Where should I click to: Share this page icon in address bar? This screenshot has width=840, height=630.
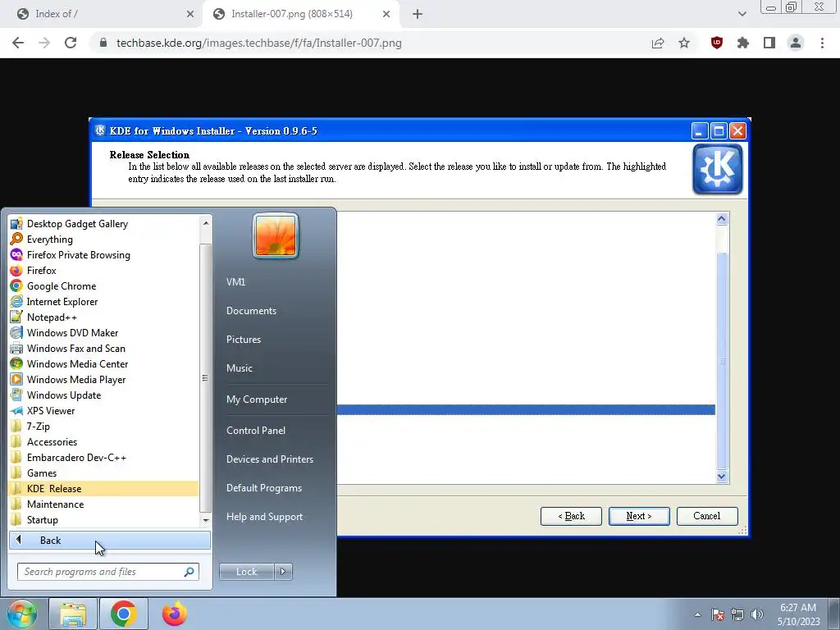click(x=658, y=43)
